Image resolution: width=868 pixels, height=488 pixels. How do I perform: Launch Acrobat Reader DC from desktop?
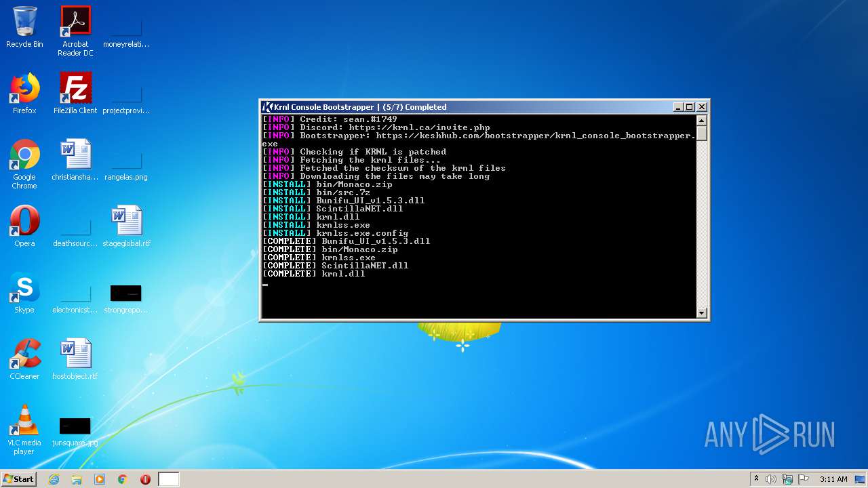tap(75, 31)
